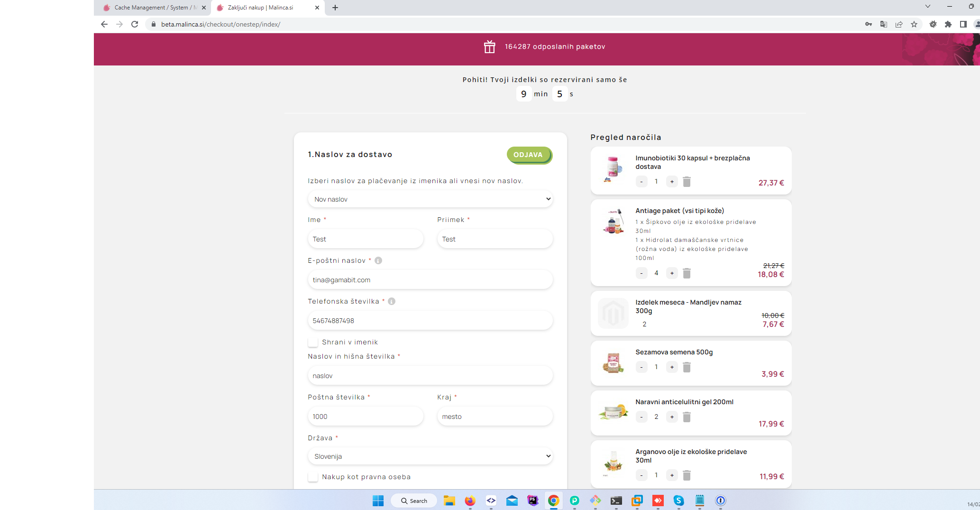This screenshot has width=980, height=510.
Task: Open the Država country dropdown
Action: (x=430, y=456)
